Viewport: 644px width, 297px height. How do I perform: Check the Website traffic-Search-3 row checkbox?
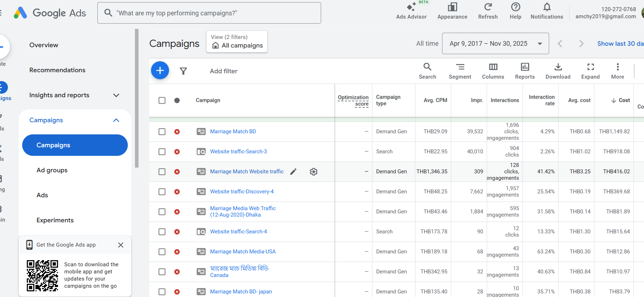click(162, 152)
